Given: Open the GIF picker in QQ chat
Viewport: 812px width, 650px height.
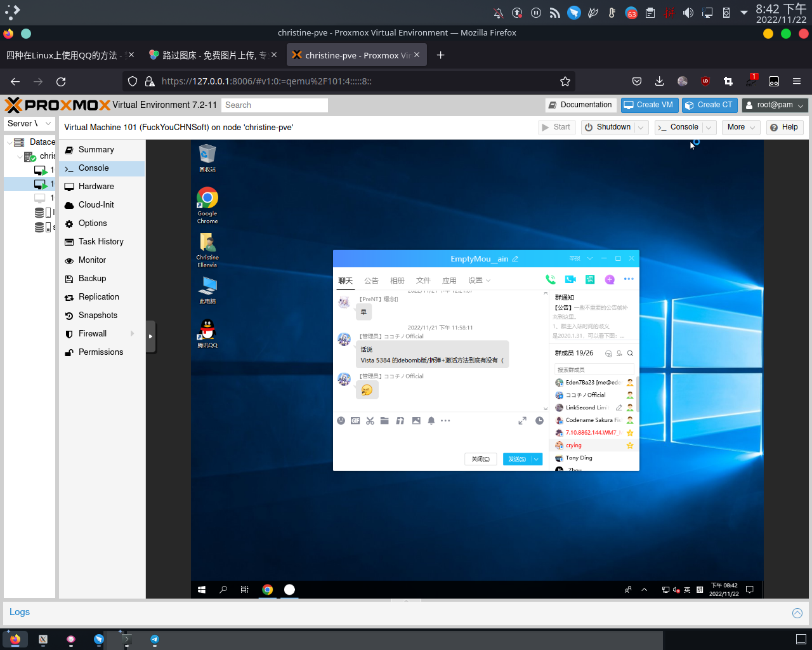Looking at the screenshot, I should coord(355,421).
